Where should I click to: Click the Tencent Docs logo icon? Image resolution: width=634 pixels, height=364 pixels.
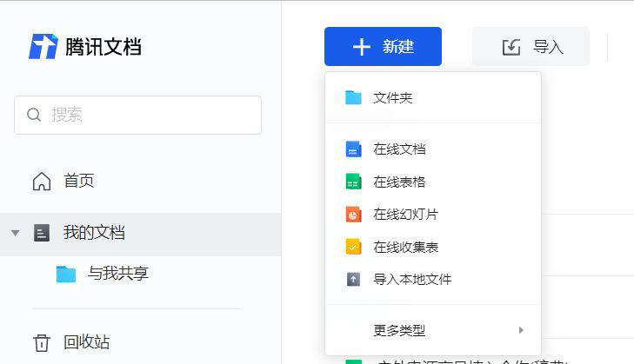pos(43,46)
